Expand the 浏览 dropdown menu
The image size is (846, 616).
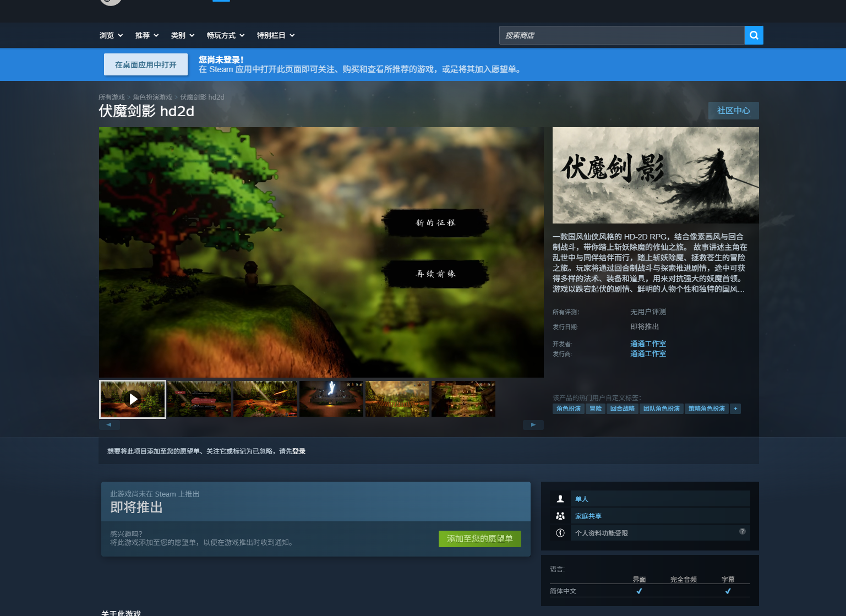(110, 35)
